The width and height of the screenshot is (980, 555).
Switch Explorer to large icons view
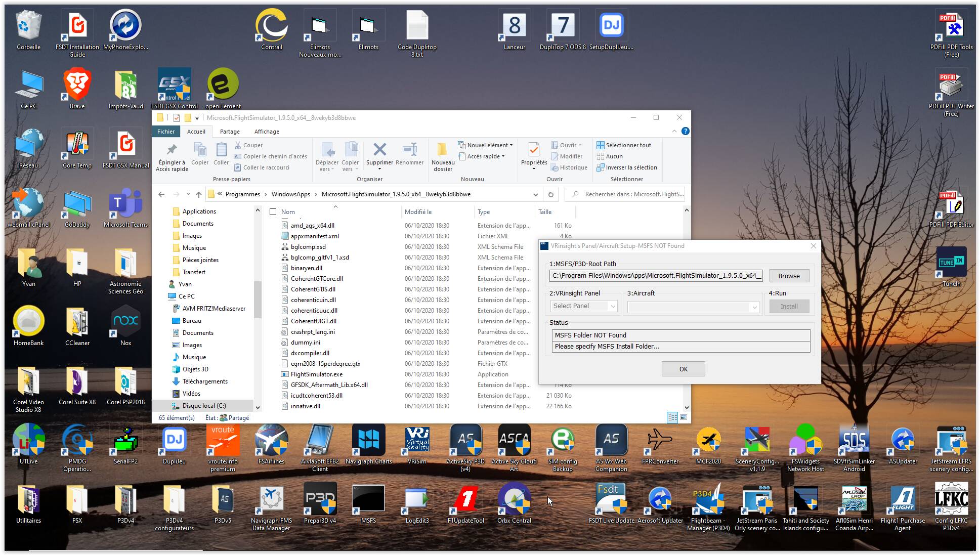pyautogui.click(x=684, y=417)
